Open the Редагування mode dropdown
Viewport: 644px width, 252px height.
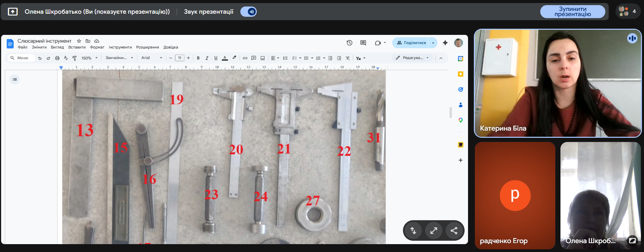click(412, 58)
